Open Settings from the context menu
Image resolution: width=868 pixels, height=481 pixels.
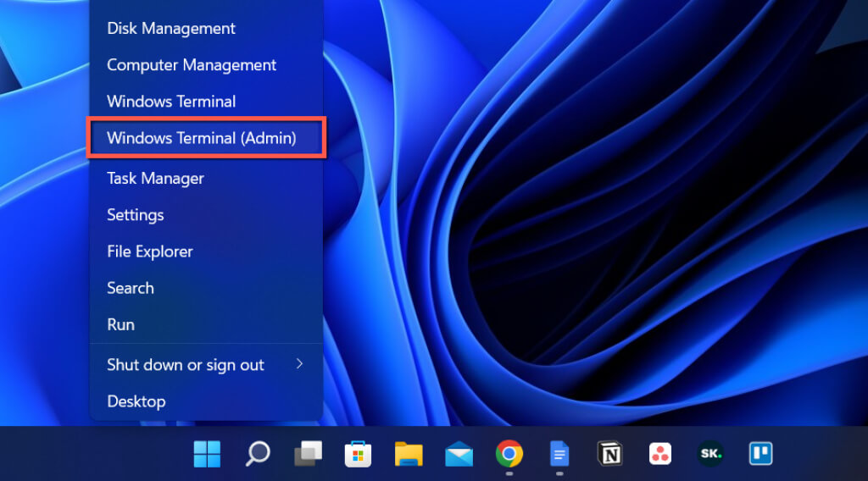click(206, 214)
